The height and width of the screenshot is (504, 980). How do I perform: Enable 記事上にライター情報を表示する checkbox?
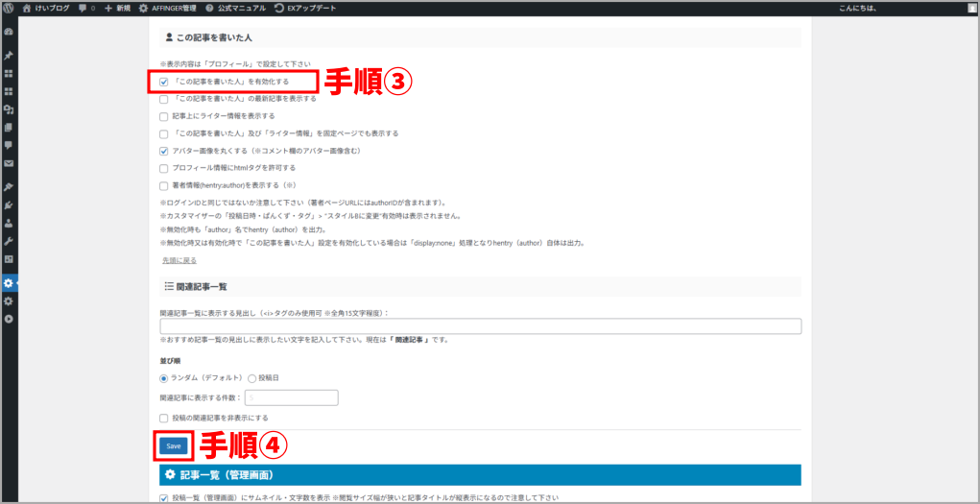164,116
